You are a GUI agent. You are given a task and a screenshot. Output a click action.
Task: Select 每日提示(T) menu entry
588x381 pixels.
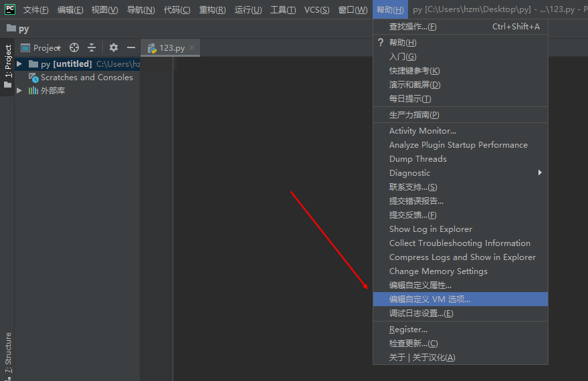tap(460, 99)
